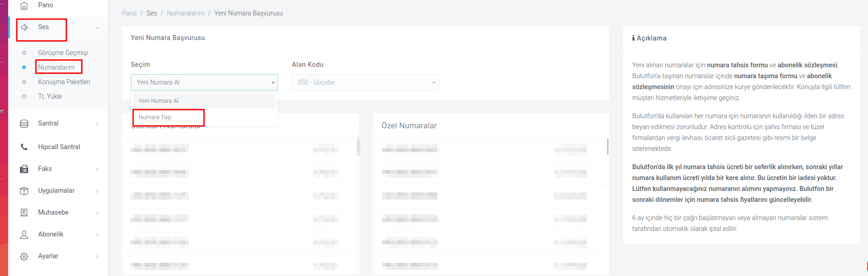
Task: Click the Seçim label
Action: (x=140, y=65)
